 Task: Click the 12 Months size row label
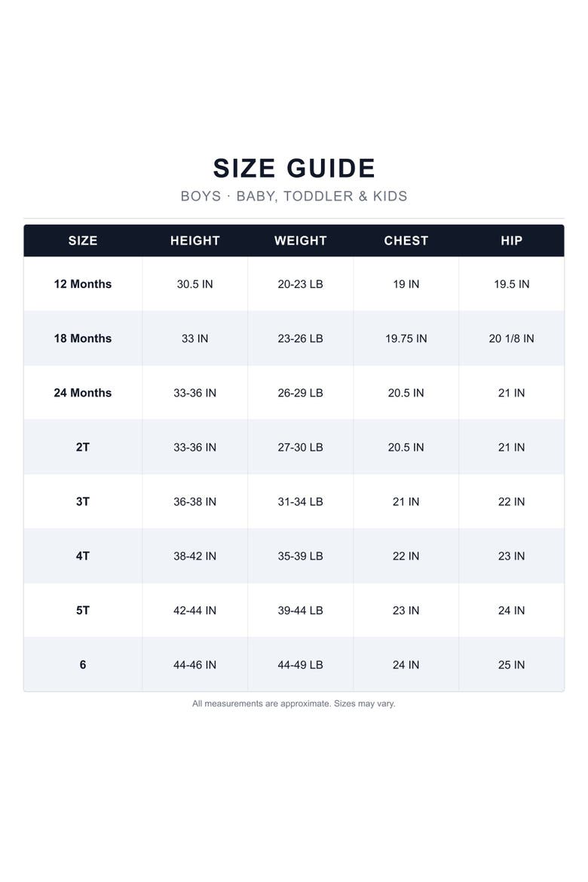pyautogui.click(x=83, y=284)
